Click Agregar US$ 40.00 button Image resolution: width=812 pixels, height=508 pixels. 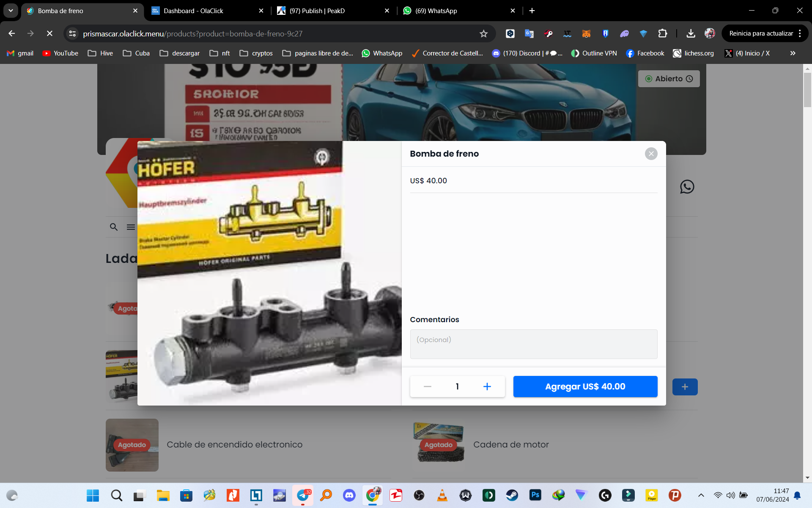585,387
